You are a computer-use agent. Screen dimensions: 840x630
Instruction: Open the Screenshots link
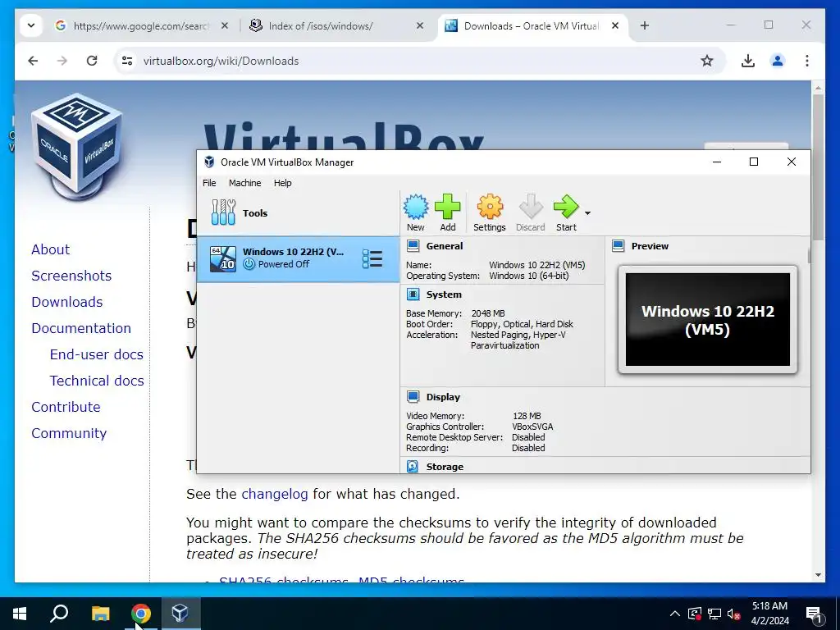pyautogui.click(x=71, y=276)
